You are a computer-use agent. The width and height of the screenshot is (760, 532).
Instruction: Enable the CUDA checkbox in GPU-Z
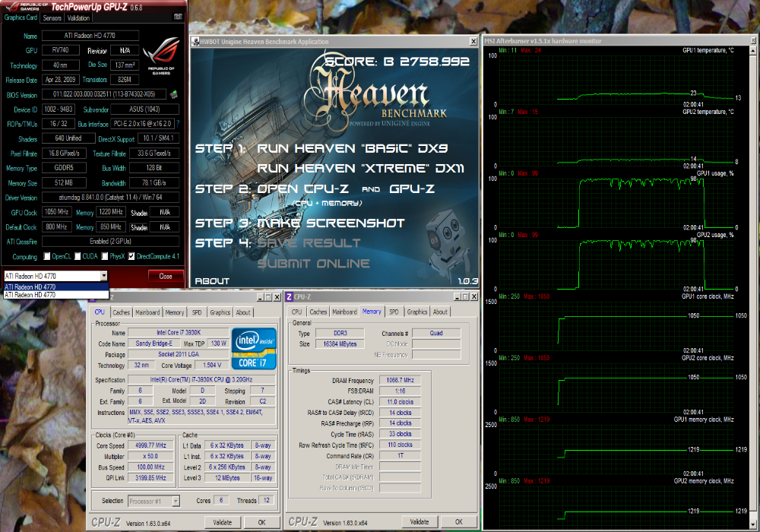pos(78,256)
